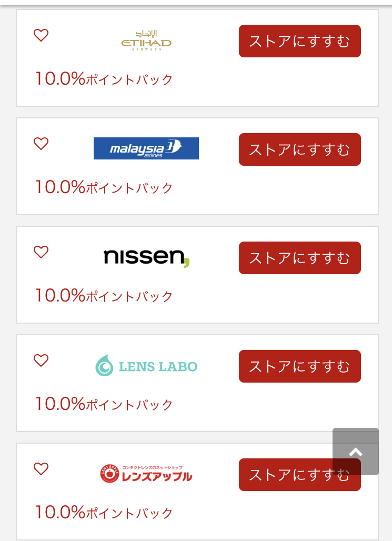
Task: Go back to top using the chevron-up button
Action: [355, 452]
